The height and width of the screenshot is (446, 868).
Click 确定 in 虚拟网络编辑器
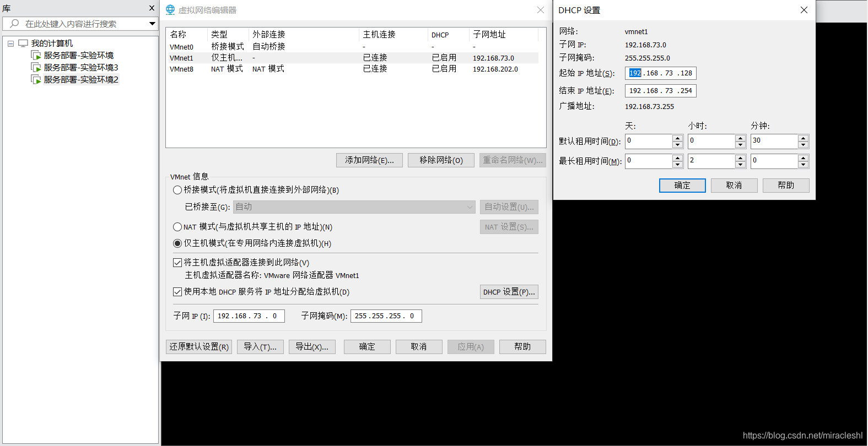[367, 347]
